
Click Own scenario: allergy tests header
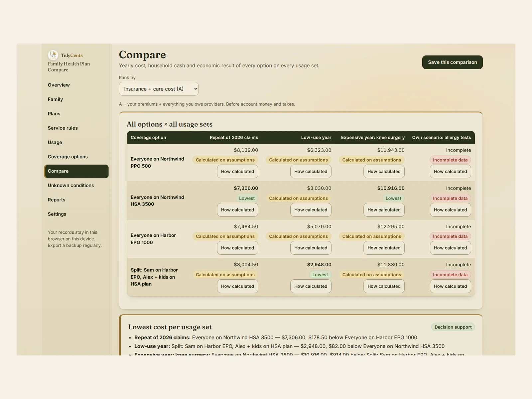[442, 137]
